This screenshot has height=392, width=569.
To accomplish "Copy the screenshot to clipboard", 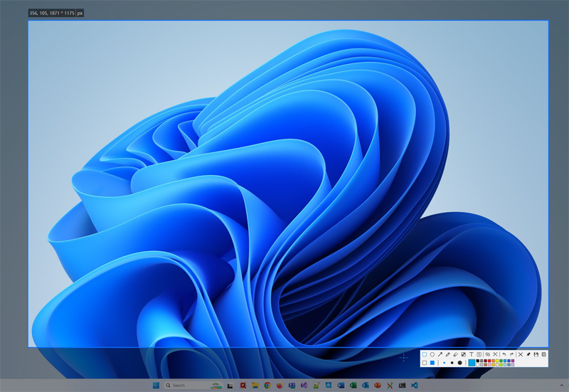I will tap(544, 354).
